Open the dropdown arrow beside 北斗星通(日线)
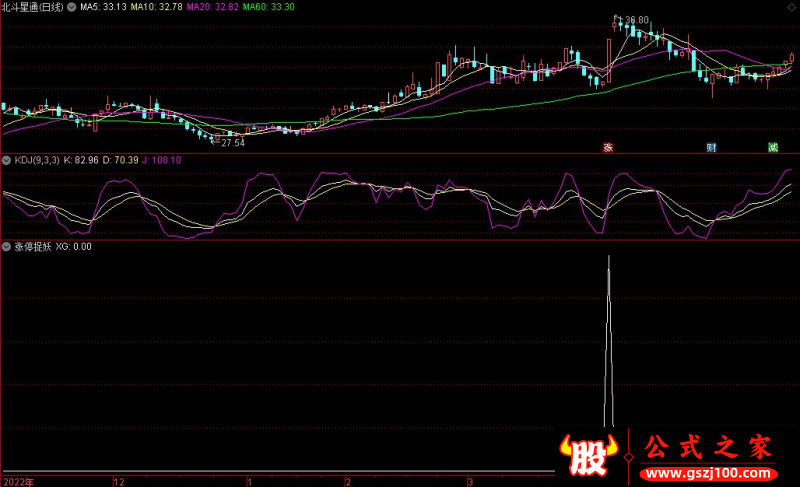 pyautogui.click(x=70, y=7)
